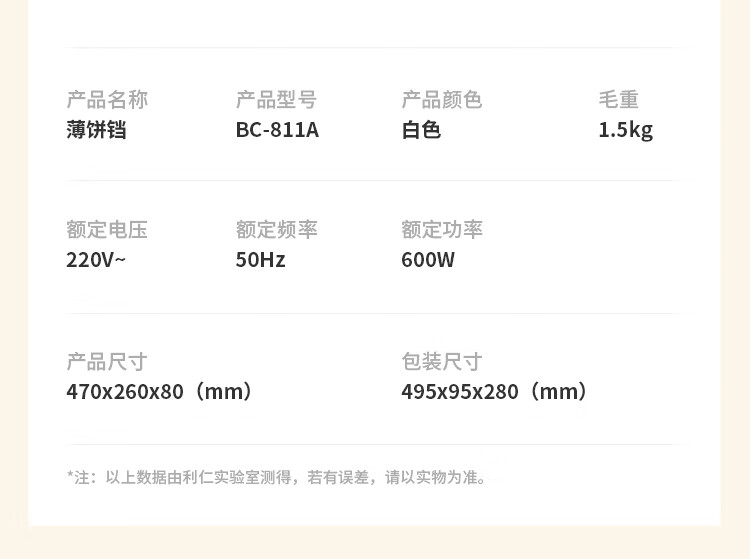Select the 495x95x280 (mm) package size
This screenshot has height=559, width=750.
click(495, 392)
